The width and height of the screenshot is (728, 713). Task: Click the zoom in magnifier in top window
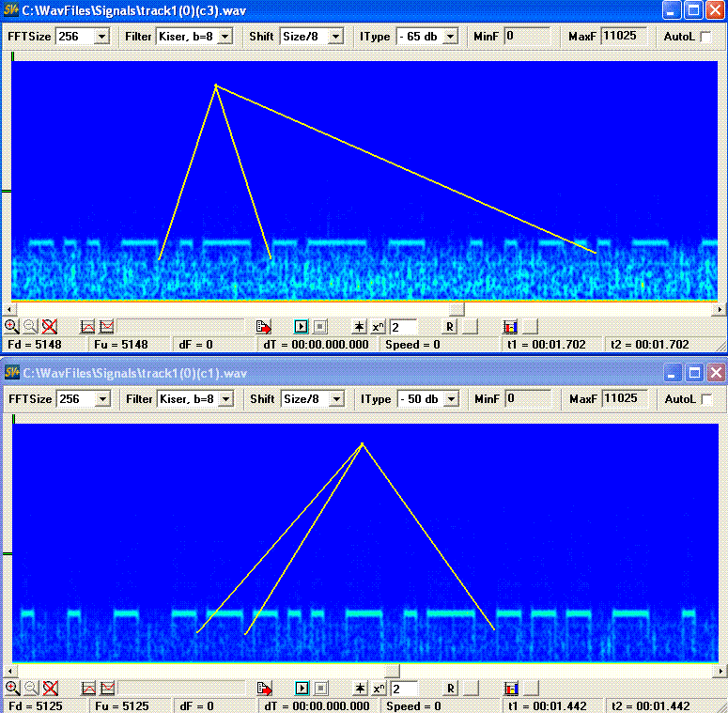pyautogui.click(x=11, y=326)
